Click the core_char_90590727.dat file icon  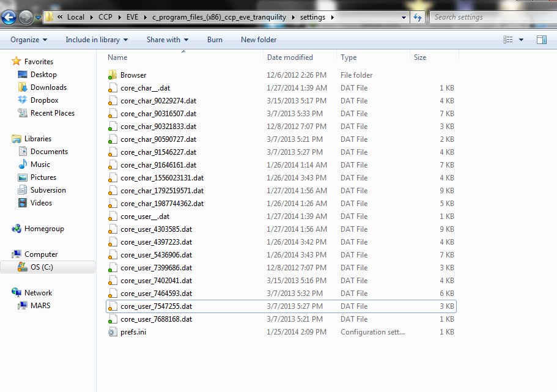point(113,139)
